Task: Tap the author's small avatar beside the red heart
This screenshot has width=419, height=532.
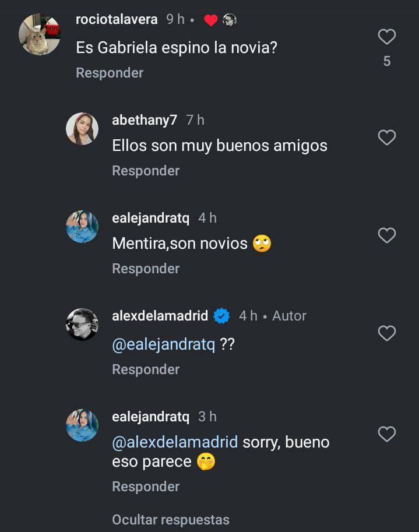Action: tap(229, 20)
